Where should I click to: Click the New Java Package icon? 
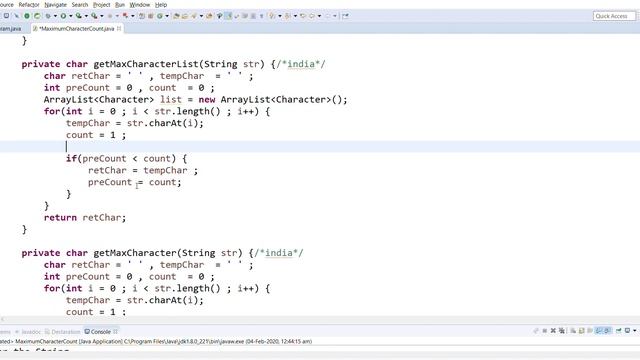pos(151,16)
